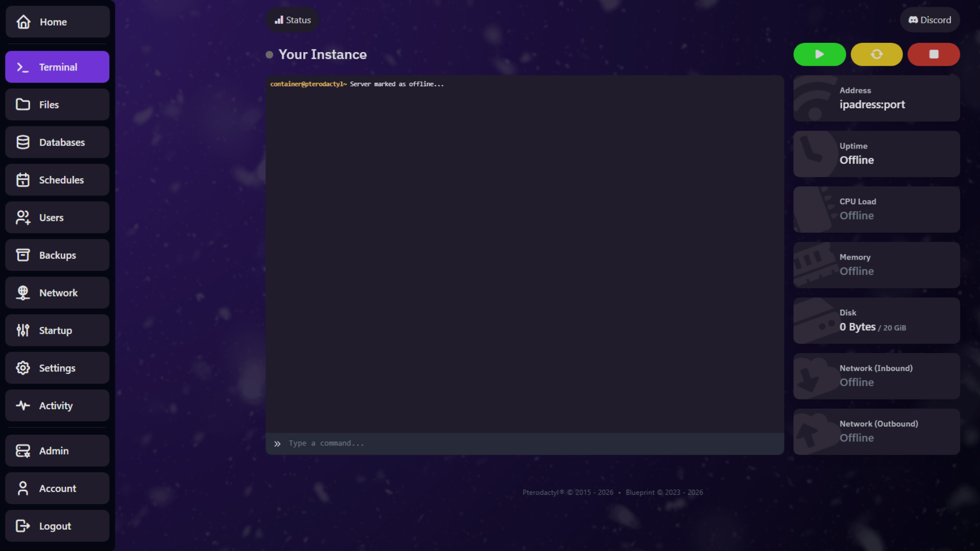The image size is (980, 551).
Task: Click the Files folder icon
Action: pyautogui.click(x=23, y=104)
